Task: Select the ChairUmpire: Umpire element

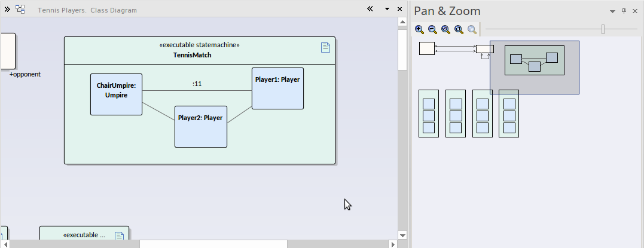Action: [116, 94]
